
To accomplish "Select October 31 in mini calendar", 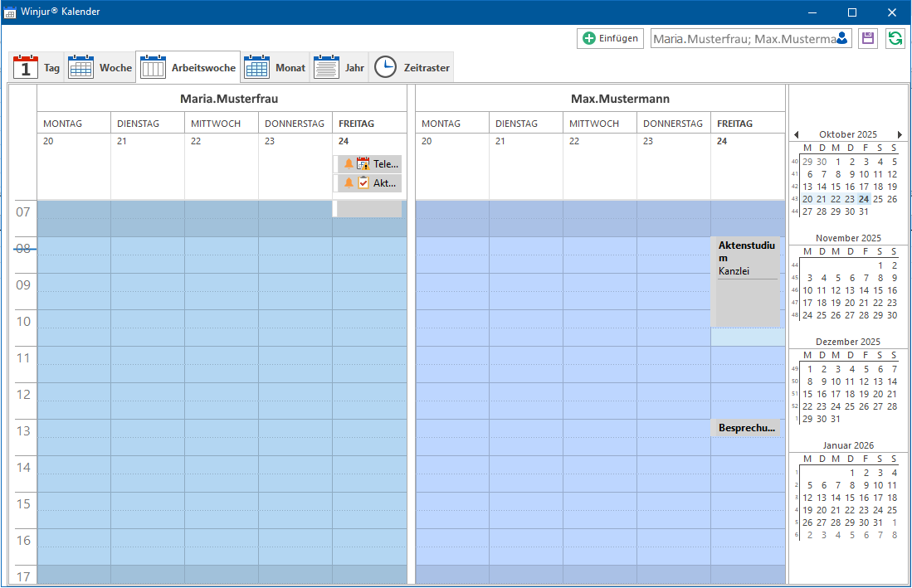I will pyautogui.click(x=864, y=211).
